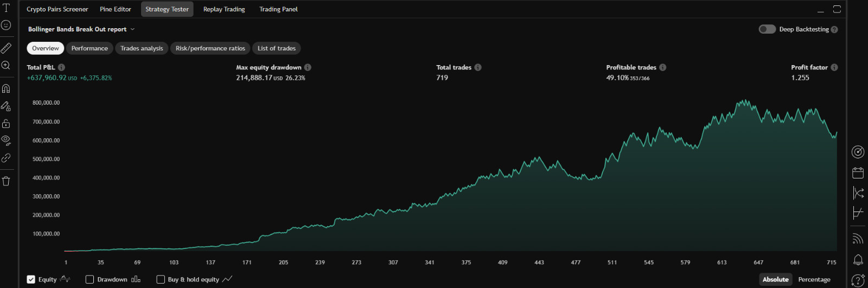Toggle hide all drawings eye icon

pos(6,140)
